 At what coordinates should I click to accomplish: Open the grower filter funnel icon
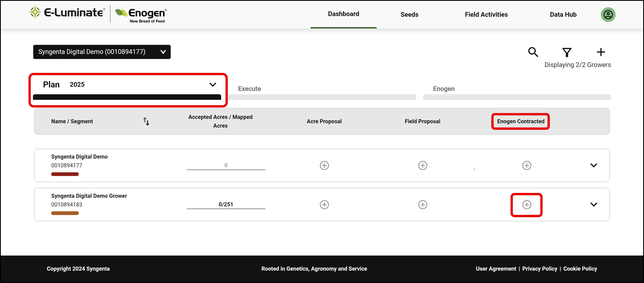point(567,52)
